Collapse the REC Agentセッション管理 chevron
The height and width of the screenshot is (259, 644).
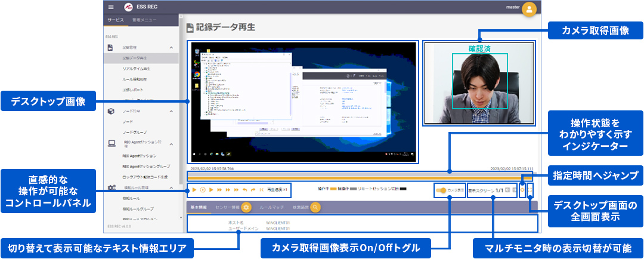[171, 144]
